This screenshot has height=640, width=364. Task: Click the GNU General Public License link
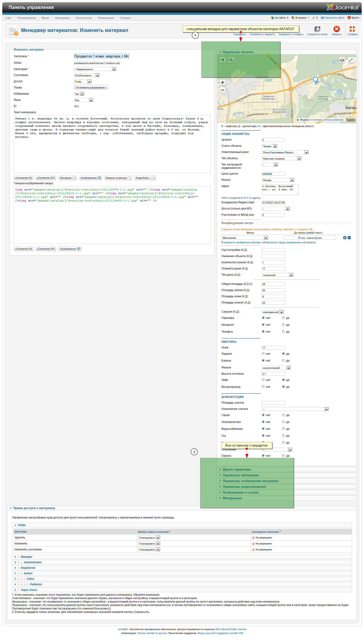(231, 629)
